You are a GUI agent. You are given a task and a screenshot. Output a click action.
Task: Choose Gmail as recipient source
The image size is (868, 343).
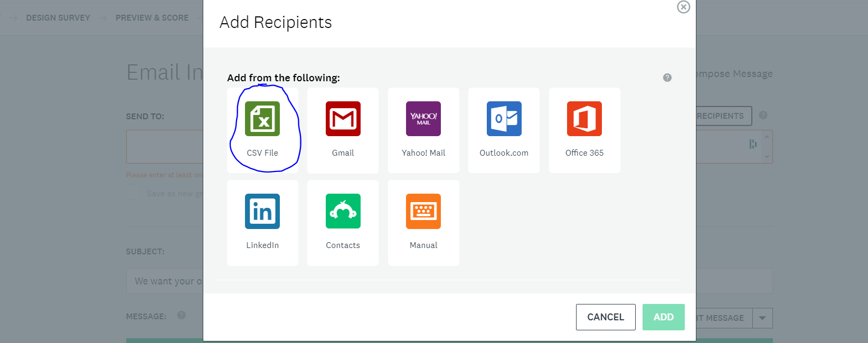coord(343,119)
